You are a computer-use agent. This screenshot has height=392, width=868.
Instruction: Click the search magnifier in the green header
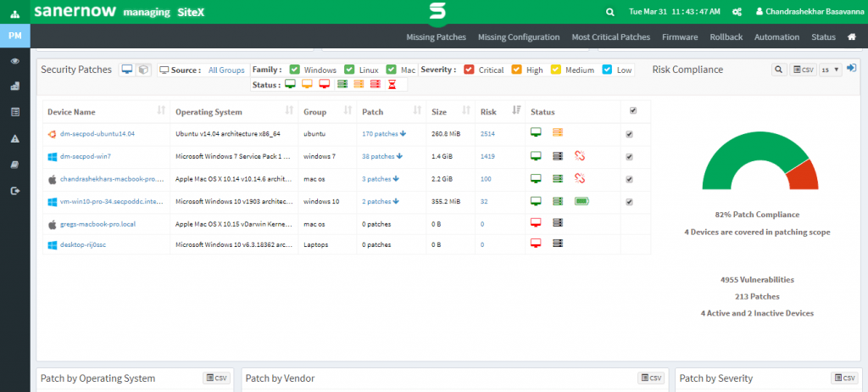(609, 12)
